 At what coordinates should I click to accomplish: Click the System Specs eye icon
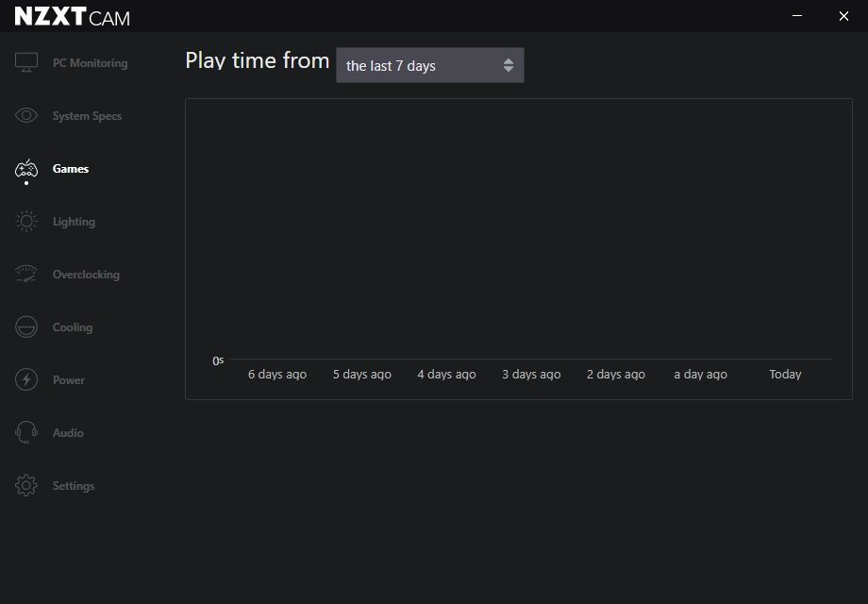26,115
